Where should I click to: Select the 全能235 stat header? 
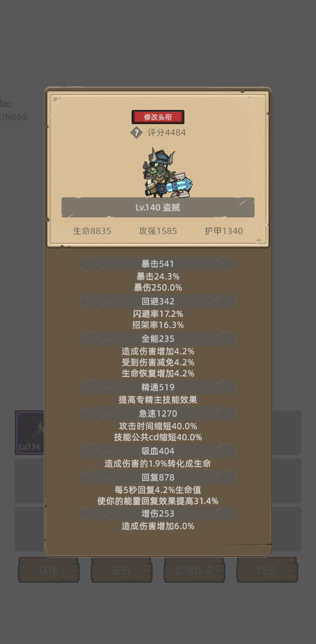(158, 339)
